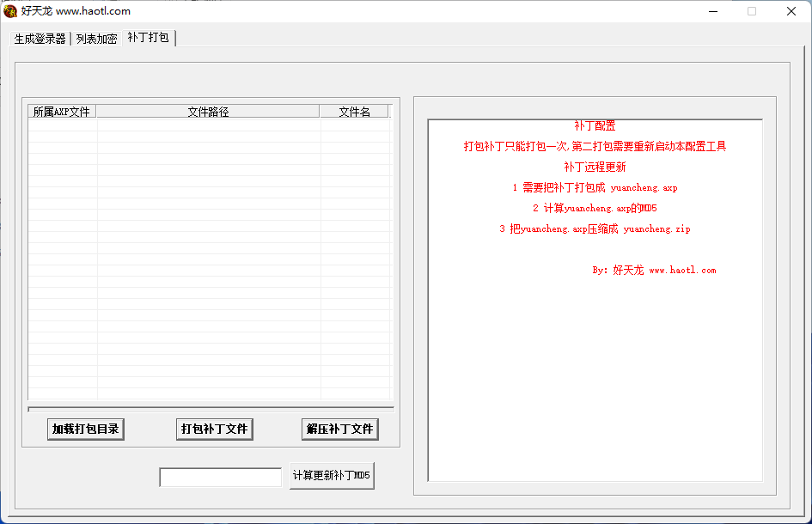The height and width of the screenshot is (524, 812).
Task: Switch to the 生成登录器 tab
Action: (x=40, y=39)
